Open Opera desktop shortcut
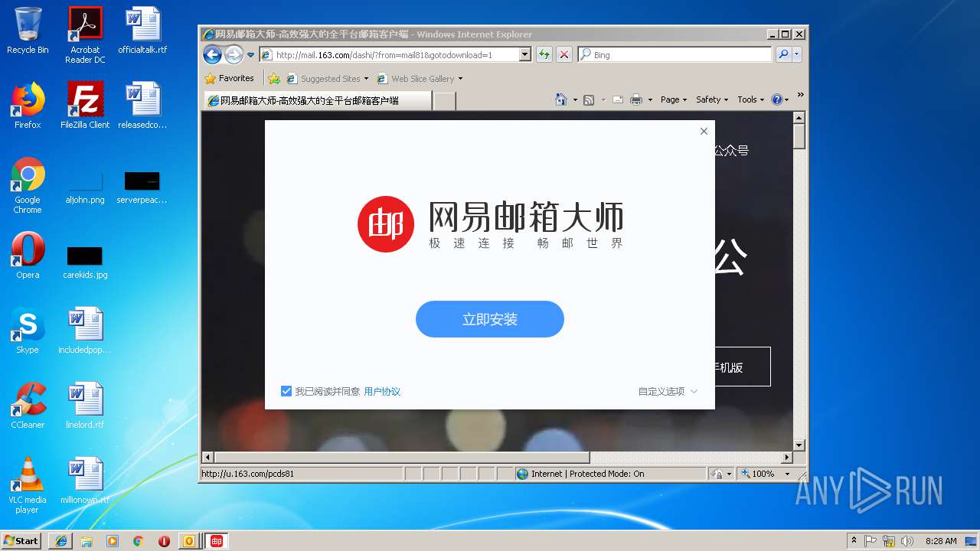The image size is (980, 551). pyautogui.click(x=28, y=255)
